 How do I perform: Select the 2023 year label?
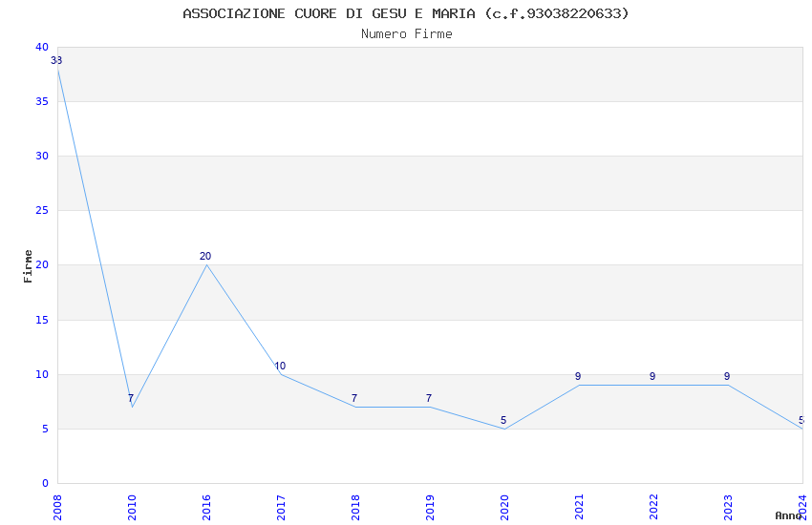pos(728,507)
